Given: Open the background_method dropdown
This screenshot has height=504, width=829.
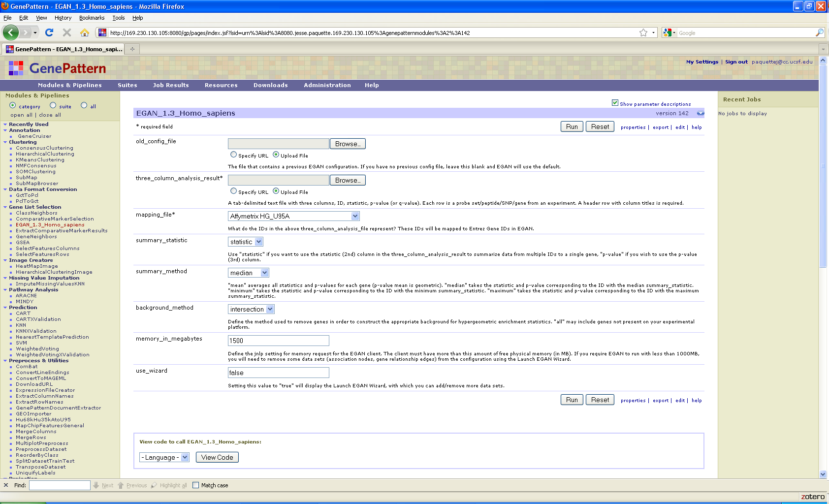Looking at the screenshot, I should (x=251, y=309).
